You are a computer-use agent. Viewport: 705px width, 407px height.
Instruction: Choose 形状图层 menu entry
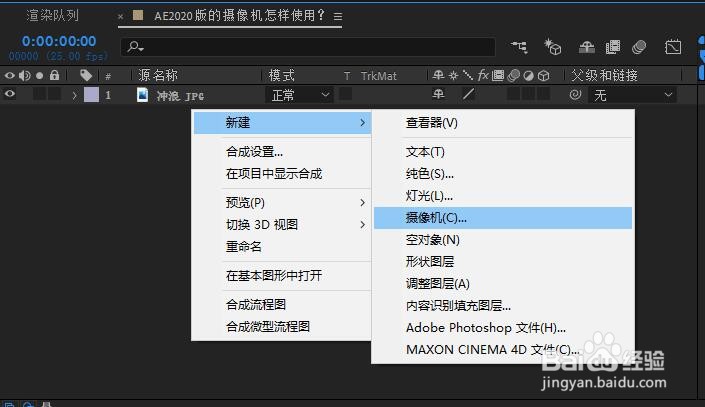[x=503, y=262]
